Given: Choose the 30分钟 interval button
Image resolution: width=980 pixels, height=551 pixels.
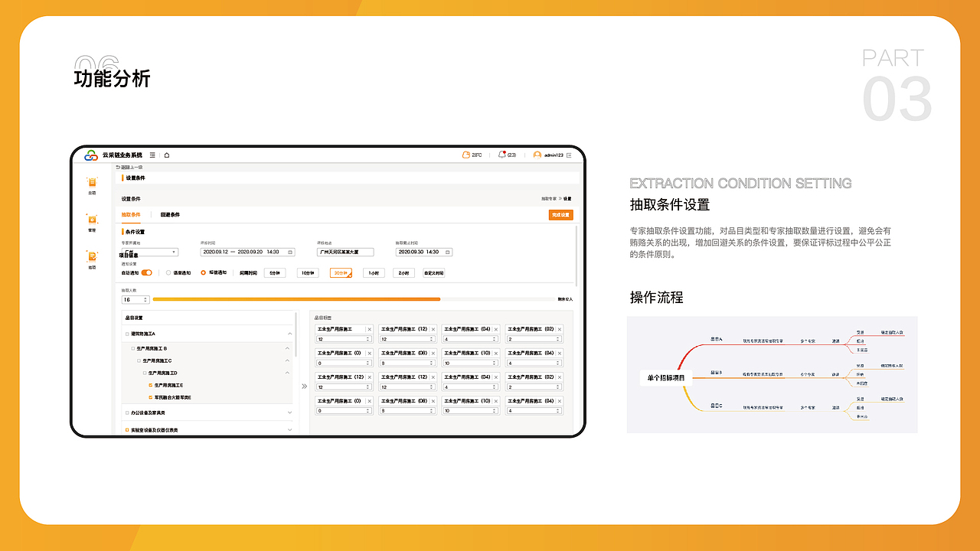Looking at the screenshot, I should tap(341, 272).
